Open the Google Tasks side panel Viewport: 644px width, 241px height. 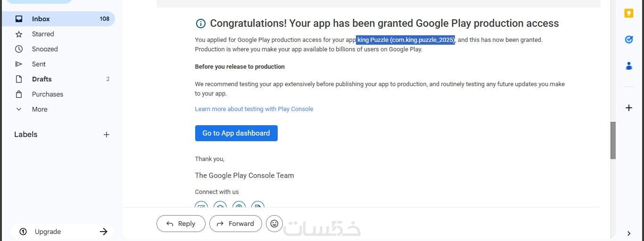(x=628, y=40)
